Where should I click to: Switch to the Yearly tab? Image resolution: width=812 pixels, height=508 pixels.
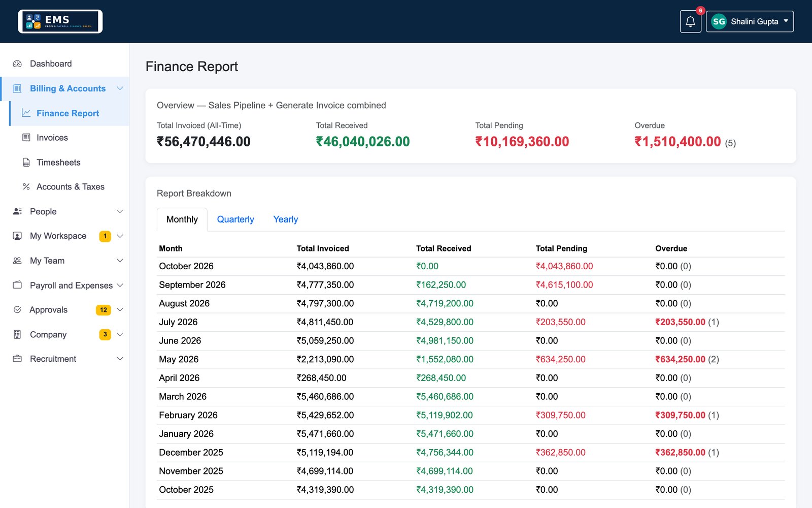click(x=286, y=219)
